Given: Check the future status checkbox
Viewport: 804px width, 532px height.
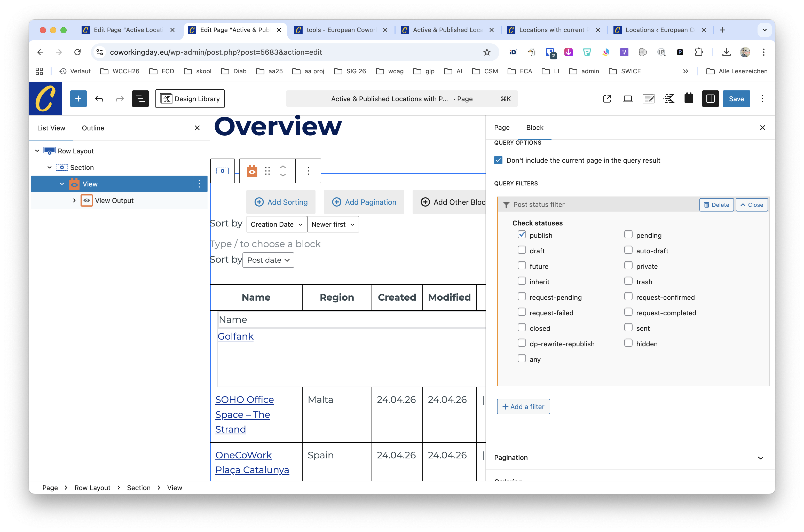Looking at the screenshot, I should pyautogui.click(x=522, y=266).
